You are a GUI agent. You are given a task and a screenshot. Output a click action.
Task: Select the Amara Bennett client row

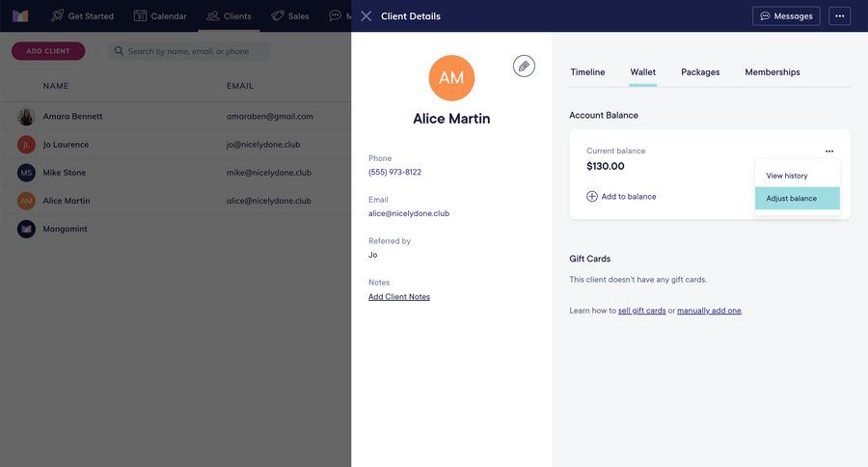coord(176,117)
